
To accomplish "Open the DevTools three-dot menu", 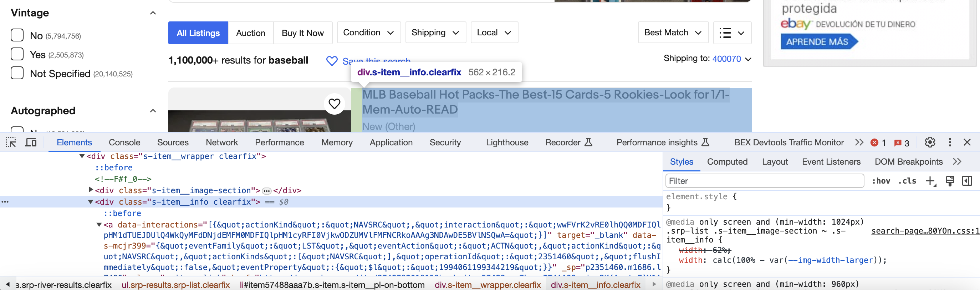I will pos(950,142).
